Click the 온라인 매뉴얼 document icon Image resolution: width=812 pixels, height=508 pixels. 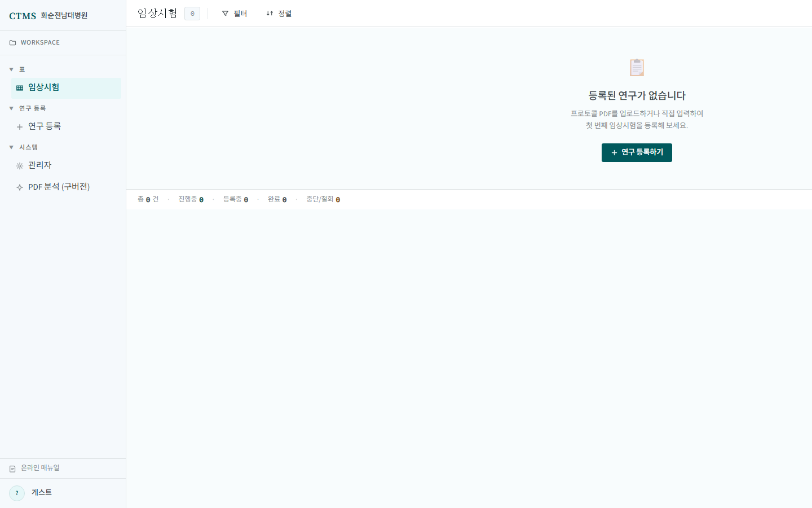[x=12, y=469]
